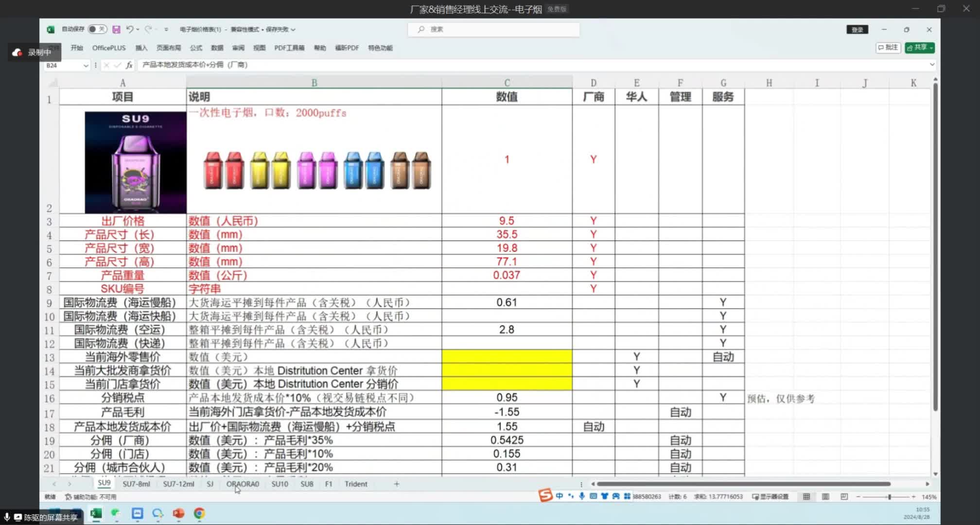Screen dimensions: 980x525
Task: Click the fx insert function icon
Action: pos(129,65)
